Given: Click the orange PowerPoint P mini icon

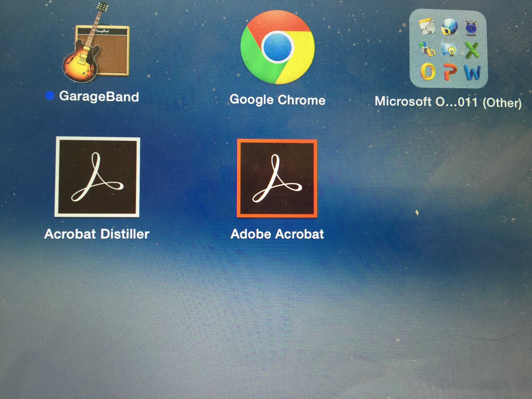Looking at the screenshot, I should tap(450, 72).
